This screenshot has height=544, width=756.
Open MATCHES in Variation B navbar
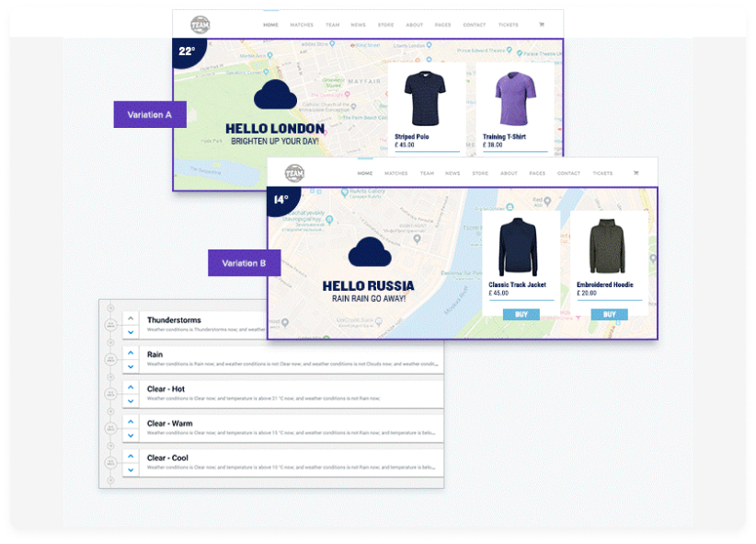click(396, 173)
